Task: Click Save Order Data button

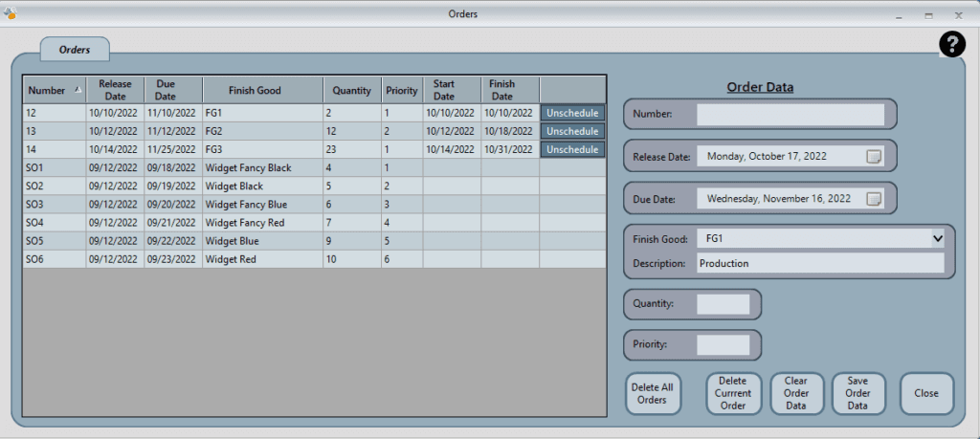Action: coord(857,393)
